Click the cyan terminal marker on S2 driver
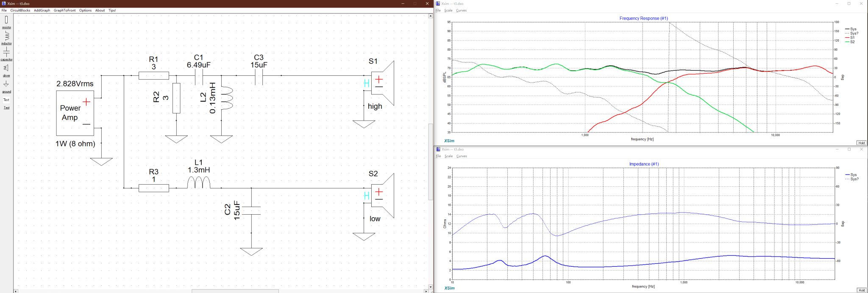This screenshot has height=293, width=868. pos(367,196)
